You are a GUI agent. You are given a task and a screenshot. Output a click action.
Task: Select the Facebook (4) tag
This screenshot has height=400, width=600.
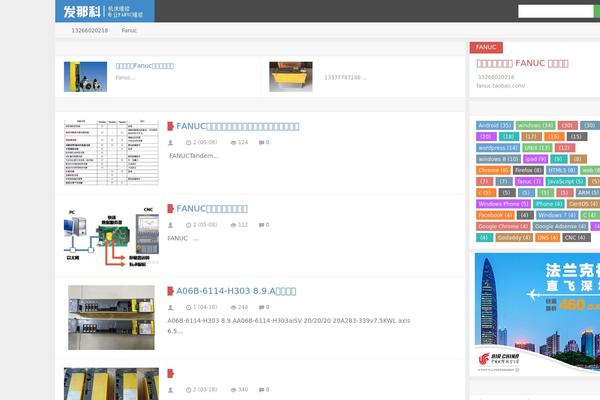[x=496, y=215]
